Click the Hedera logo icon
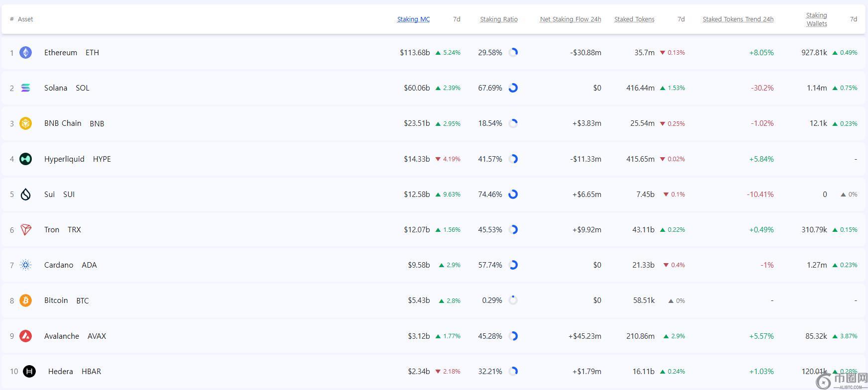This screenshot has height=390, width=868. (x=29, y=372)
